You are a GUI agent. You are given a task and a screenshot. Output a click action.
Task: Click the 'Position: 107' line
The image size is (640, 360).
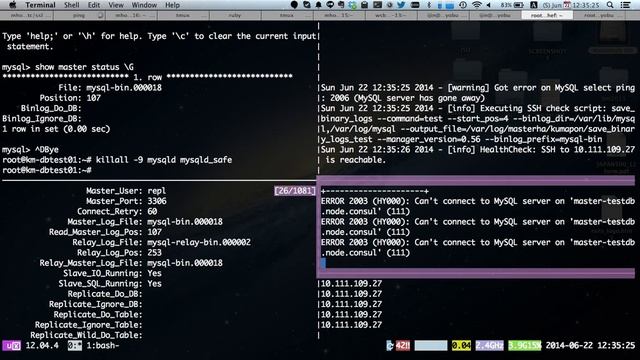click(70, 98)
